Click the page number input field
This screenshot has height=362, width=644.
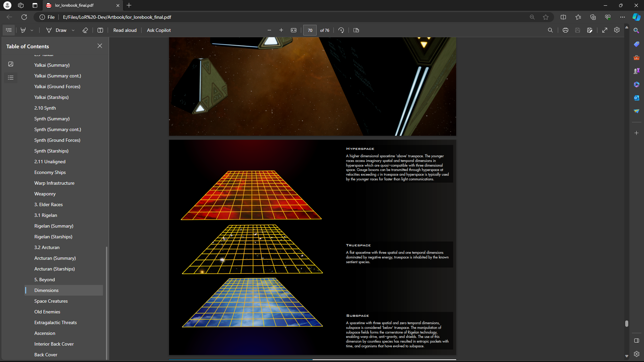click(x=310, y=30)
